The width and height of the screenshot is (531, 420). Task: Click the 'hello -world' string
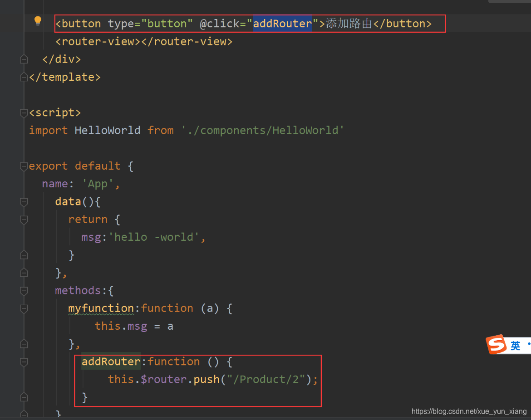tap(153, 237)
